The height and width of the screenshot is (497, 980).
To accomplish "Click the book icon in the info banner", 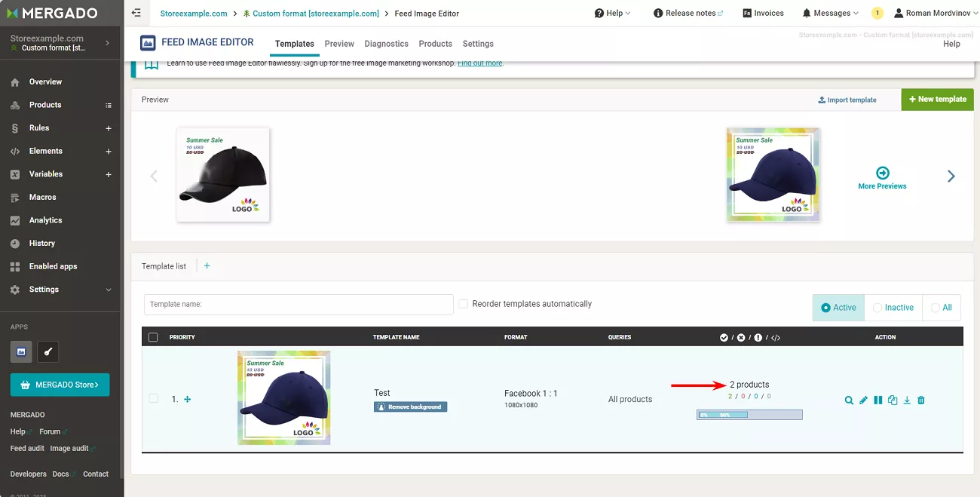I will point(152,65).
